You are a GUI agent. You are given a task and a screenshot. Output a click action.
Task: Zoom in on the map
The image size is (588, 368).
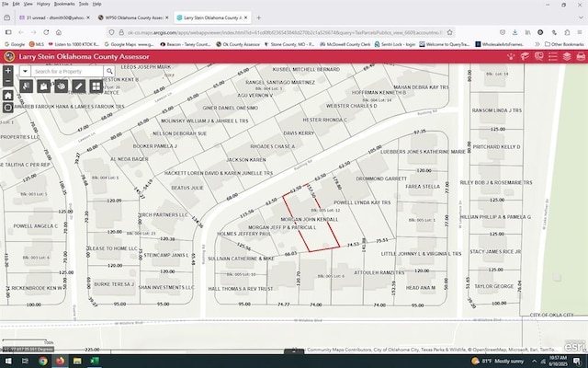8,71
